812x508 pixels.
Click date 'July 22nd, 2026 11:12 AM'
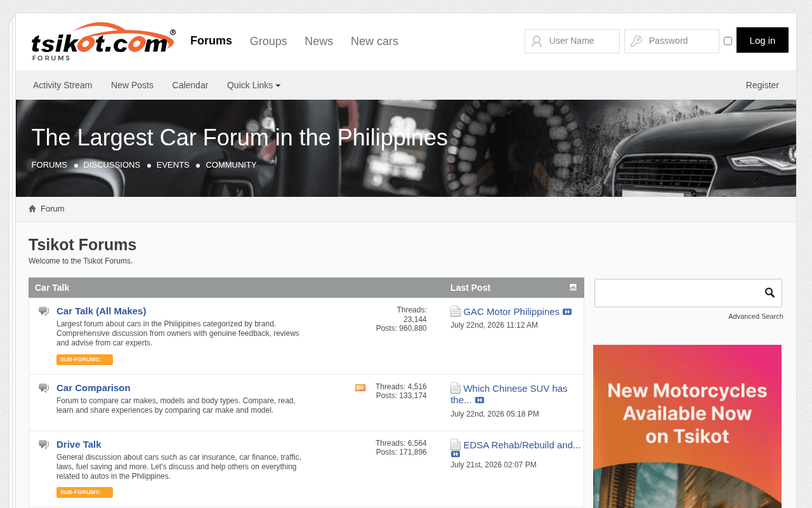pos(494,325)
